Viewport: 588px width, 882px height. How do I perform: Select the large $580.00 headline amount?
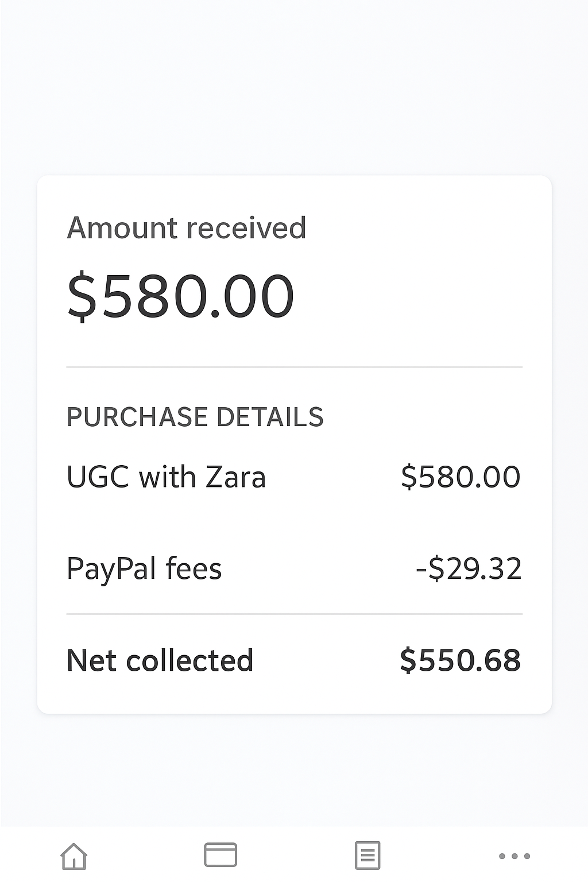[x=181, y=296]
